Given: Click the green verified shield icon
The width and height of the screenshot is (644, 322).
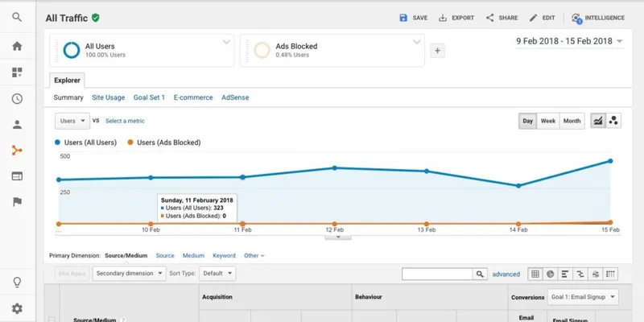Looking at the screenshot, I should point(96,18).
